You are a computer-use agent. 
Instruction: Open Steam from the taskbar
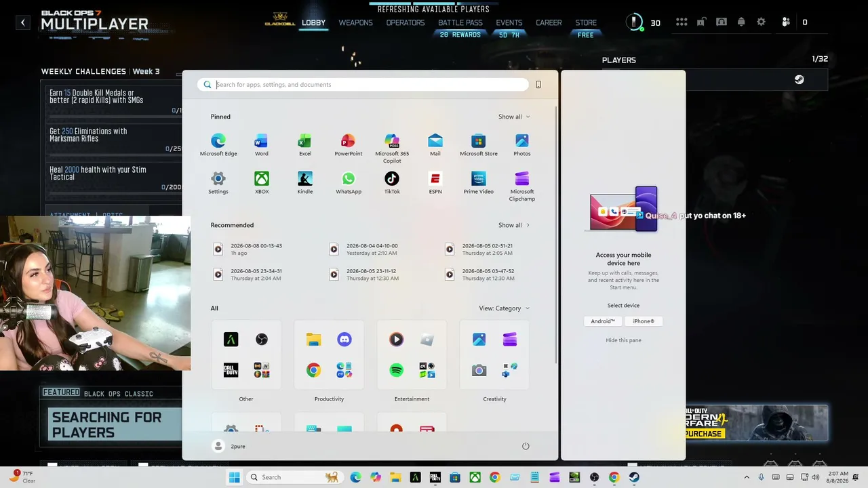(x=634, y=477)
